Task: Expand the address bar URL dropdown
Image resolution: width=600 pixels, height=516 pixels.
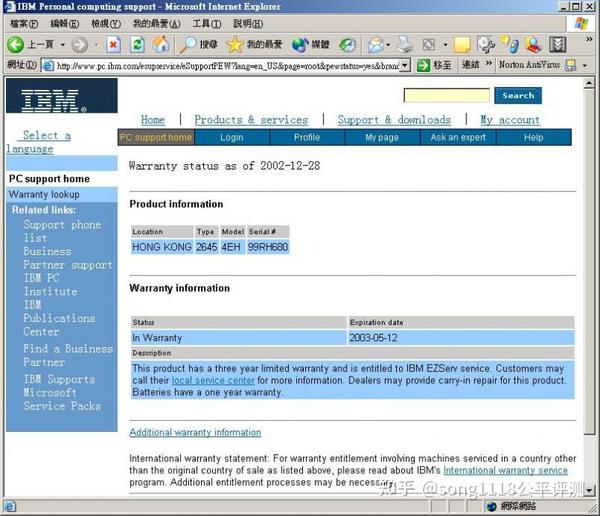Action: click(406, 65)
